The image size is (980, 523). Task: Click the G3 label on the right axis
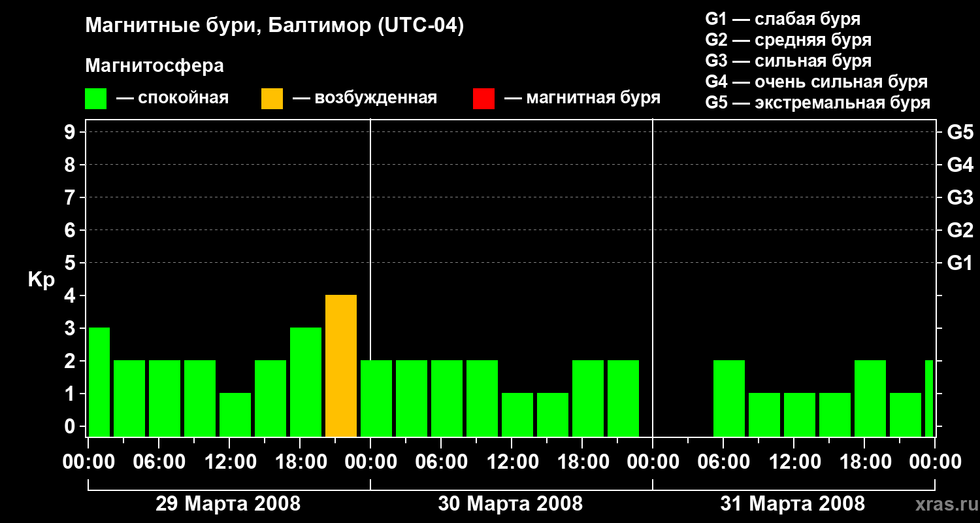point(960,197)
